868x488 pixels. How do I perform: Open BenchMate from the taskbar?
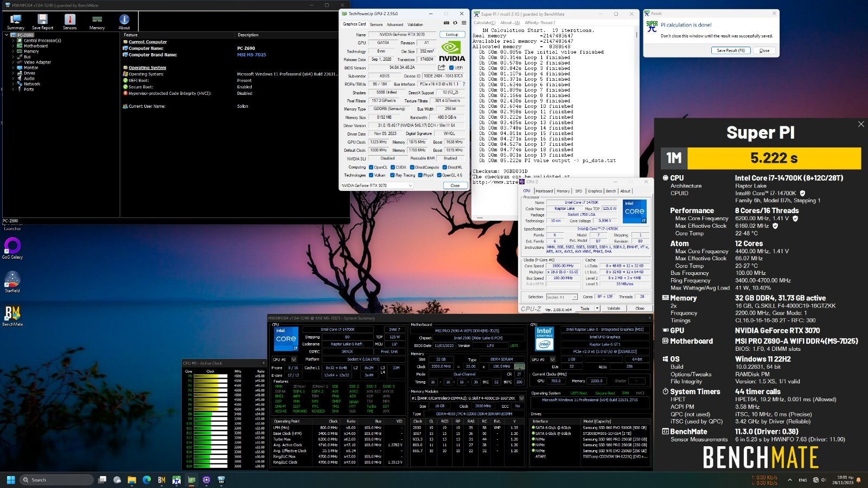click(161, 480)
